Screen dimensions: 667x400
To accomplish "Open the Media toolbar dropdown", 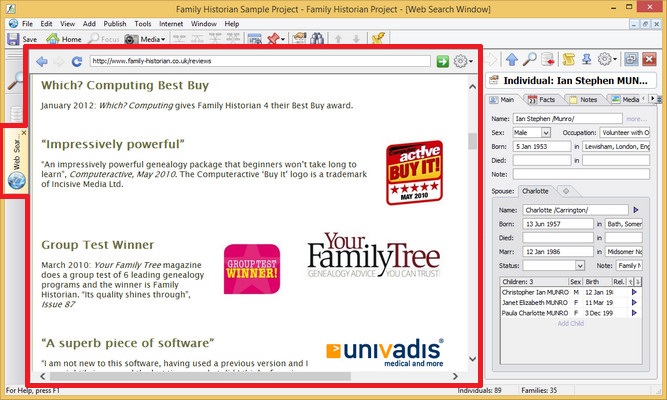I will tap(145, 39).
